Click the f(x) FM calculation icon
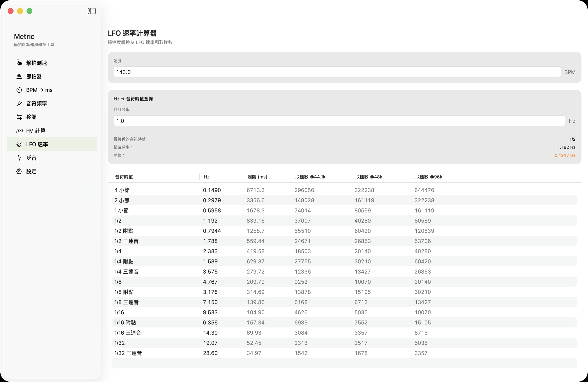Viewport: 588px width, 382px height. [x=19, y=131]
